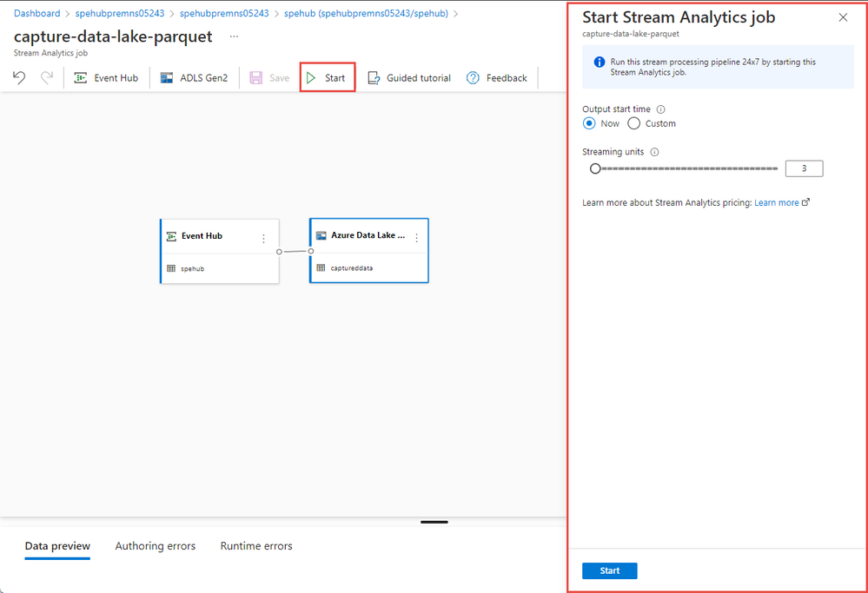This screenshot has width=868, height=593.
Task: Click the Undo arrow icon
Action: click(x=19, y=77)
